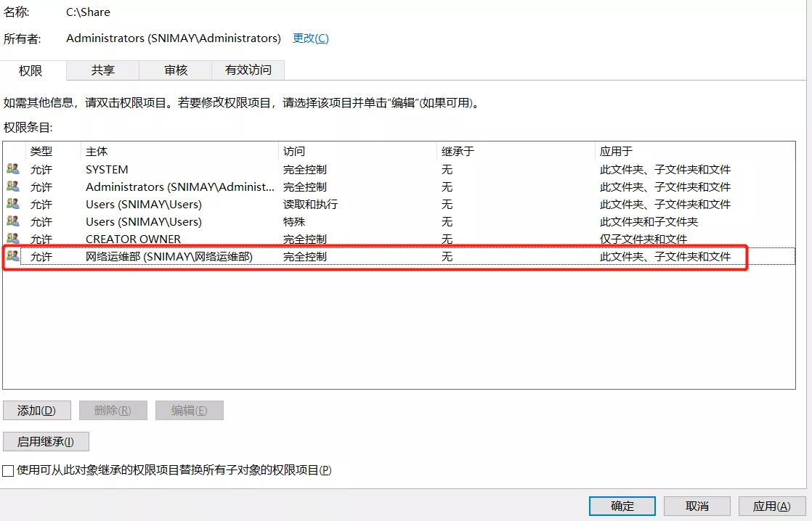The image size is (812, 521).
Task: Click the group icon for Administrators entry
Action: [12, 186]
